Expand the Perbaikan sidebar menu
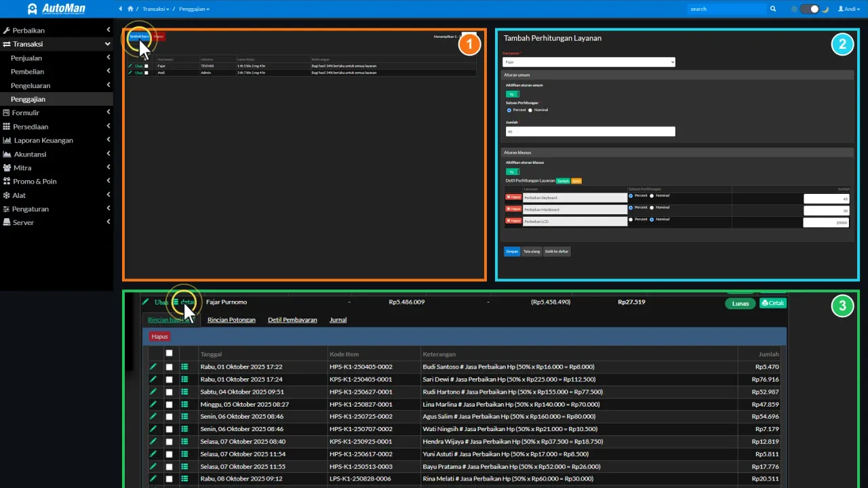The width and height of the screenshot is (868, 488). [x=56, y=30]
